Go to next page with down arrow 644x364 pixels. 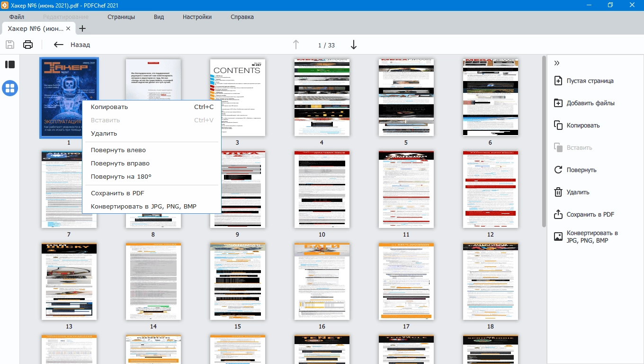354,45
